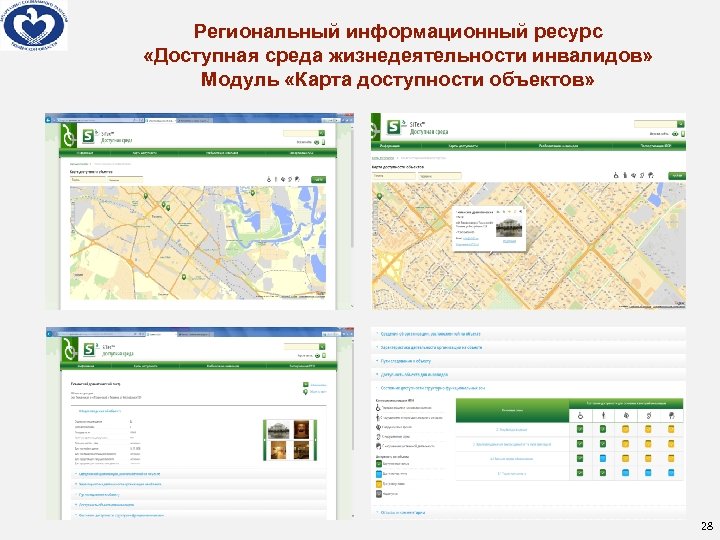Expand fourth collapsed section below photos, bottom-left screenshot
This screenshot has width=720, height=540.
[x=200, y=505]
